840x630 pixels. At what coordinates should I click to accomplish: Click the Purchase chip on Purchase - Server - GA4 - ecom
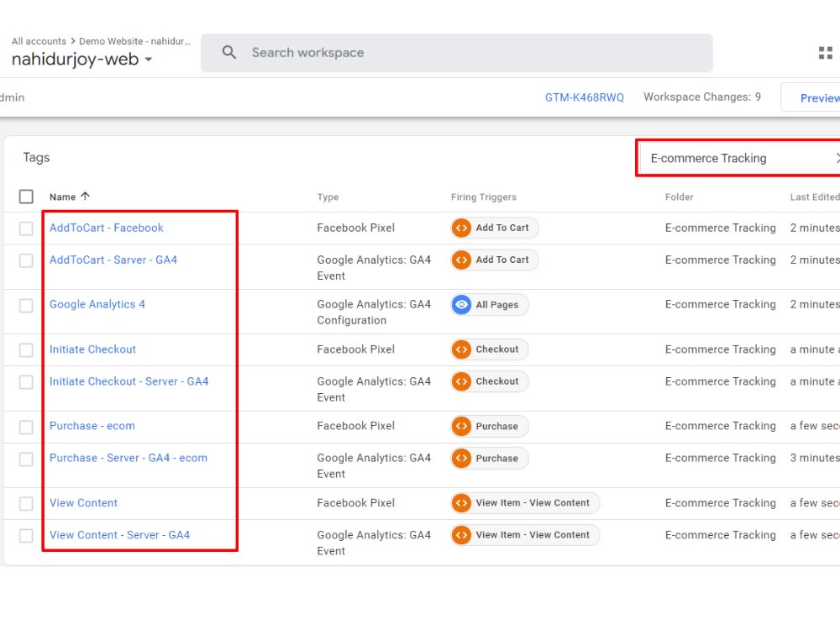[488, 458]
